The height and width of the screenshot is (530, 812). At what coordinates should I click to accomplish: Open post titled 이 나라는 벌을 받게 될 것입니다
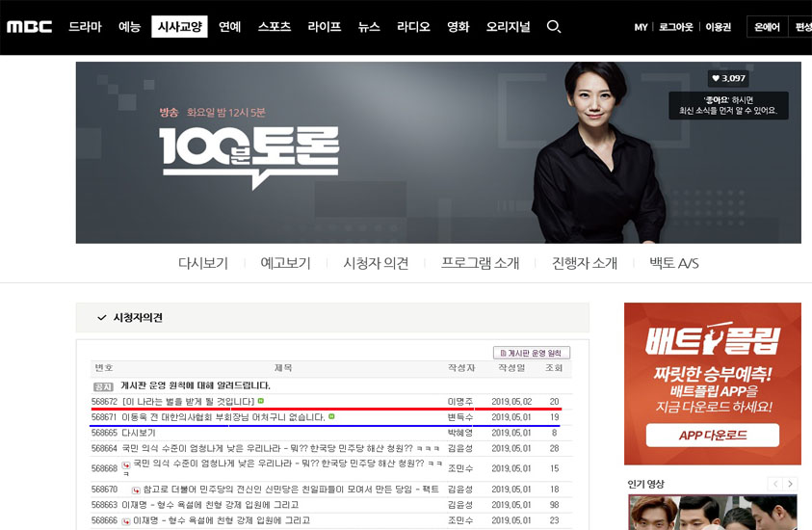(188, 402)
